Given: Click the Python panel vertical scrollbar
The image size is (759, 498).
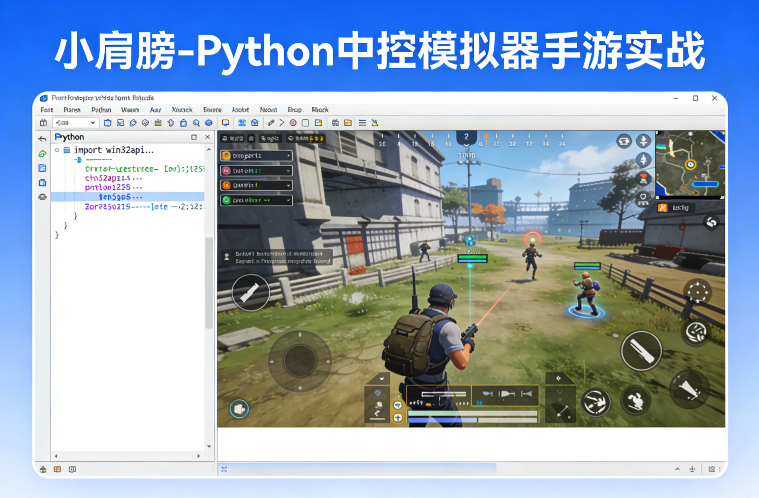Looking at the screenshot, I should click(209, 283).
